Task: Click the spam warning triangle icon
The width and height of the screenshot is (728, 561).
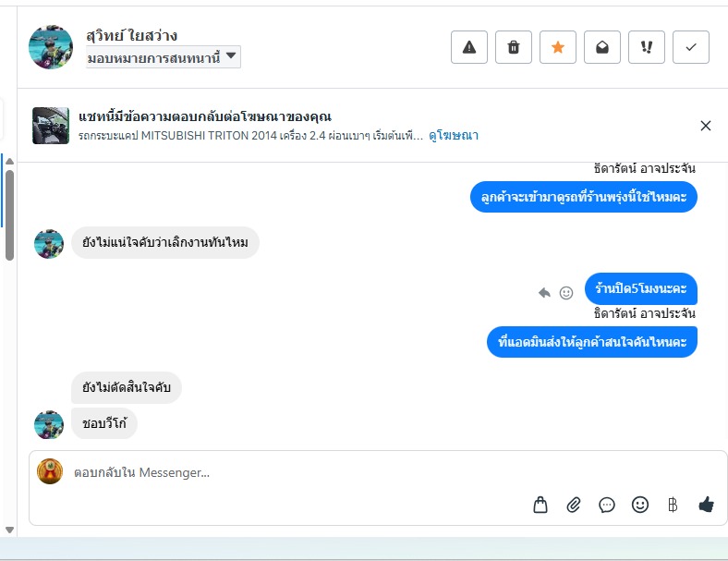Action: click(469, 47)
